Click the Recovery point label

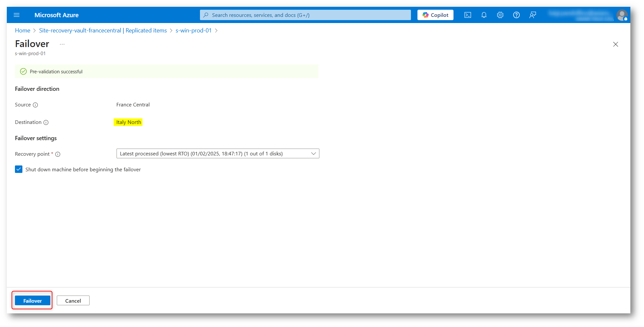(32, 154)
